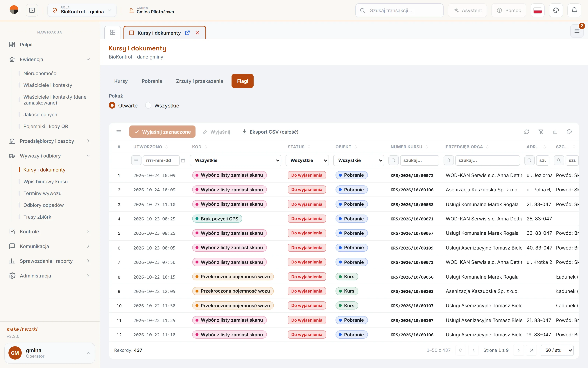Expand the gmina Operator user menu

[x=50, y=353]
